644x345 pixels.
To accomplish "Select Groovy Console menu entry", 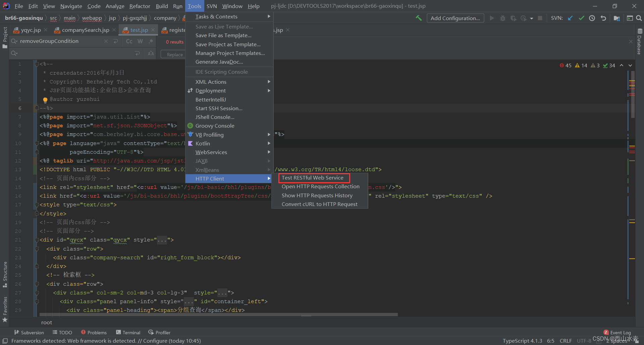I will (x=229, y=126).
